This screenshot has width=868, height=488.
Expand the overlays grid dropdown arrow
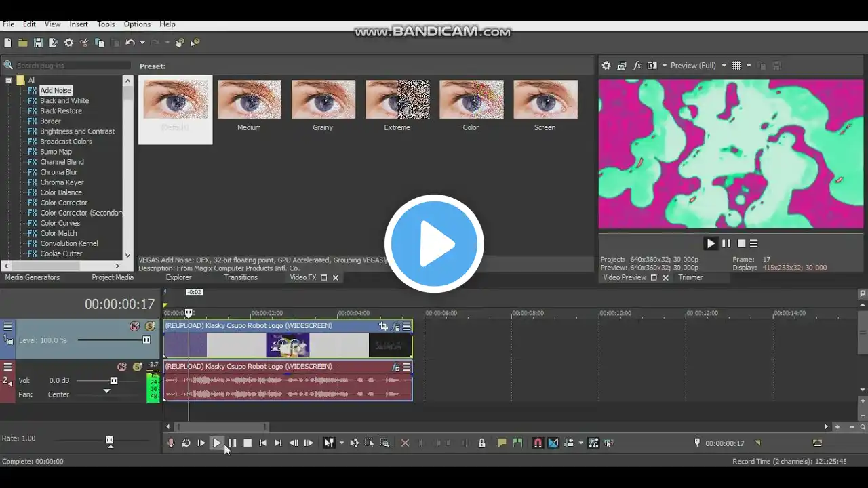pyautogui.click(x=749, y=66)
